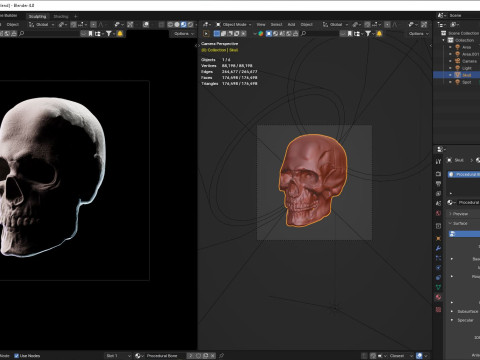Open the Options dropdown in the Camera Perspective viewport

point(418,33)
